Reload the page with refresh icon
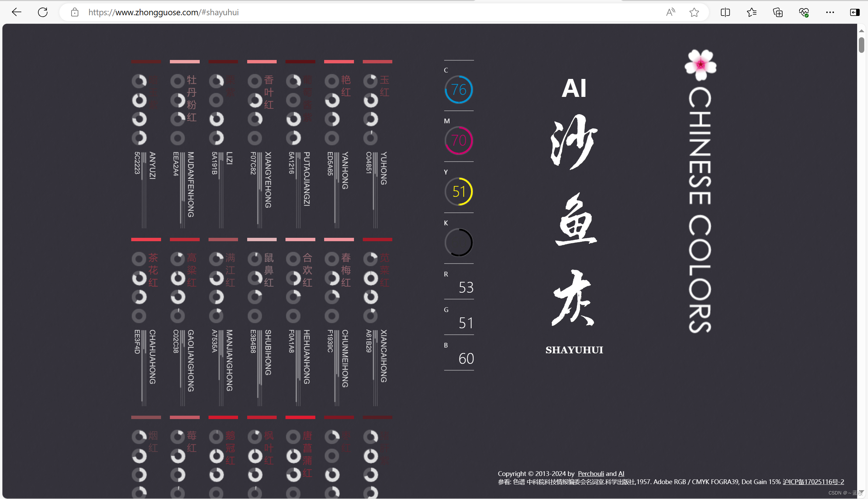This screenshot has width=868, height=499. point(42,12)
